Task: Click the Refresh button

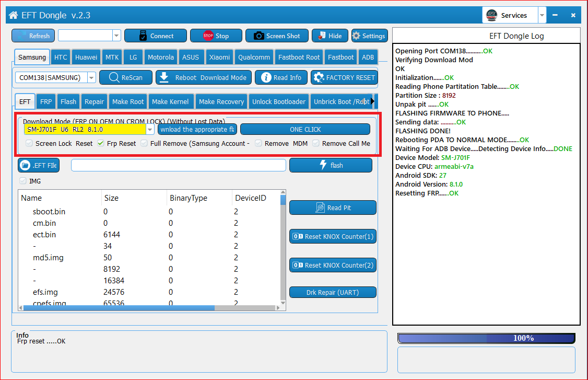Action: (x=33, y=36)
